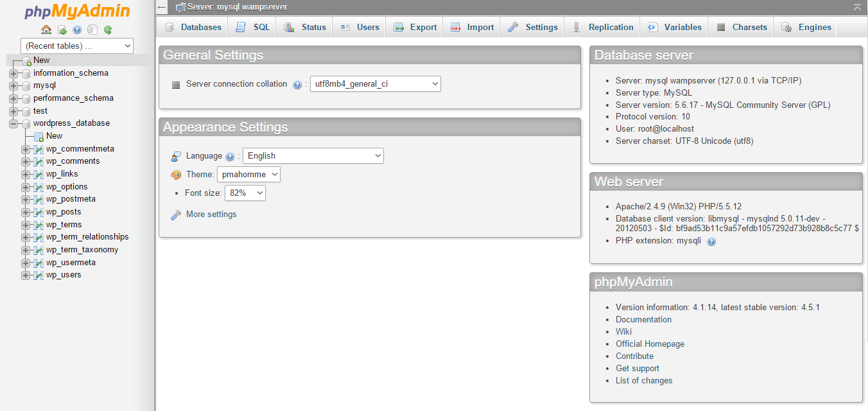Click the table icon of wp_options
Image resolution: width=868 pixels, height=411 pixels.
coord(39,187)
